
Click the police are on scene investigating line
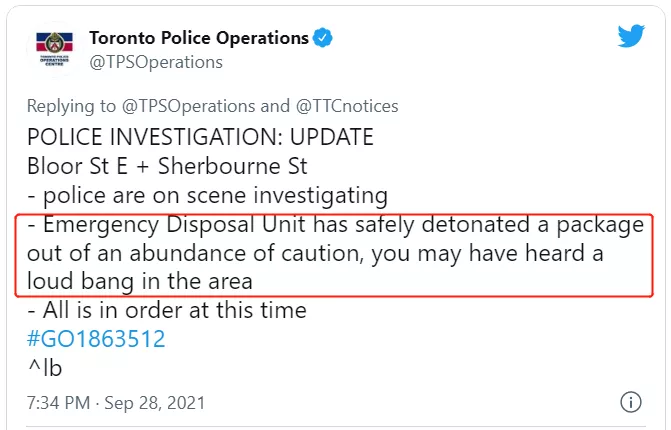tap(208, 196)
